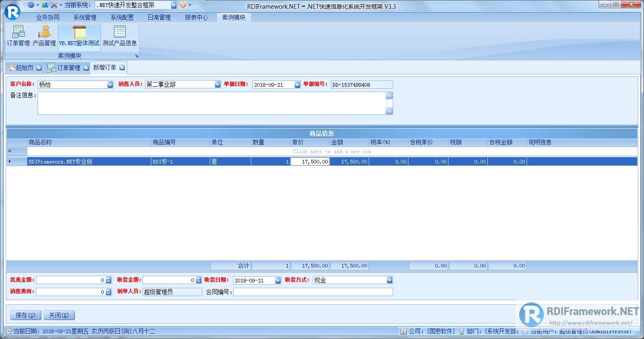Open the tools icon dropdown arrow
The width and height of the screenshot is (644, 339).
(x=61, y=5)
